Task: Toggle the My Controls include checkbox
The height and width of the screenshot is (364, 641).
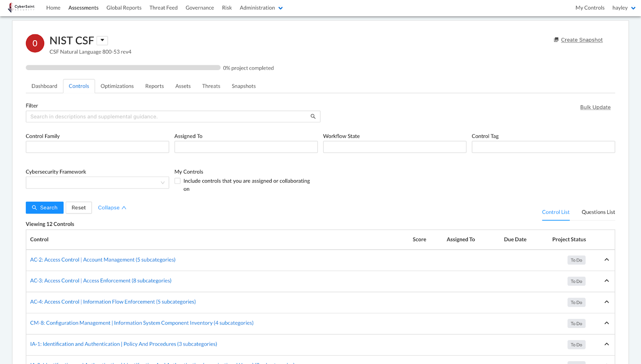Action: click(x=177, y=181)
